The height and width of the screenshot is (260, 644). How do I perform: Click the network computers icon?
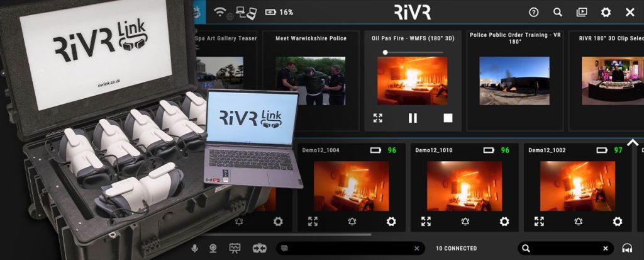coord(247,13)
